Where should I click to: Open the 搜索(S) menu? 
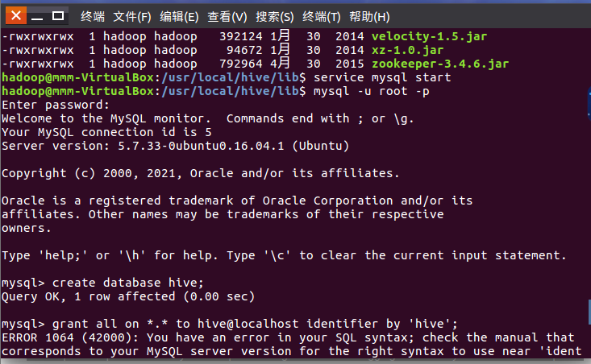pyautogui.click(x=274, y=17)
